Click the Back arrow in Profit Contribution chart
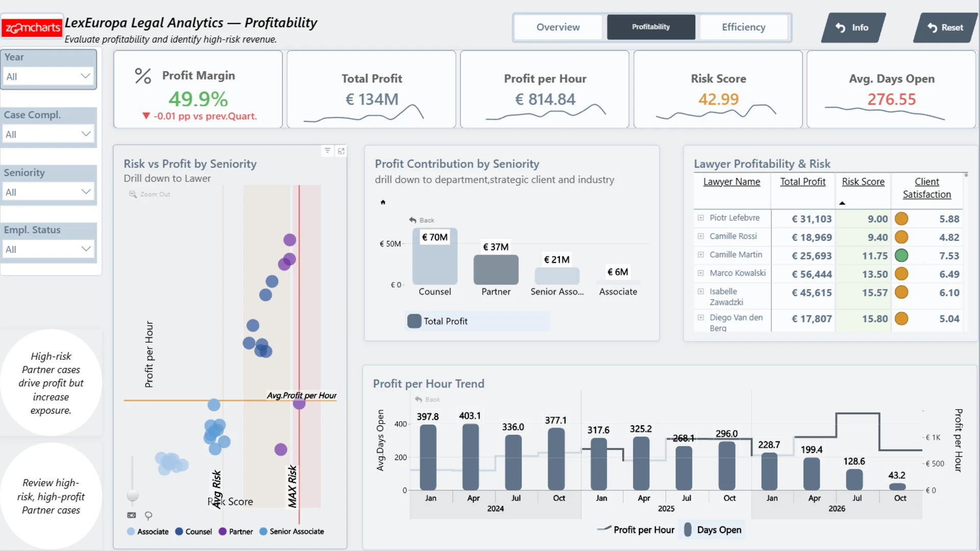This screenshot has height=551, width=980. click(x=412, y=220)
